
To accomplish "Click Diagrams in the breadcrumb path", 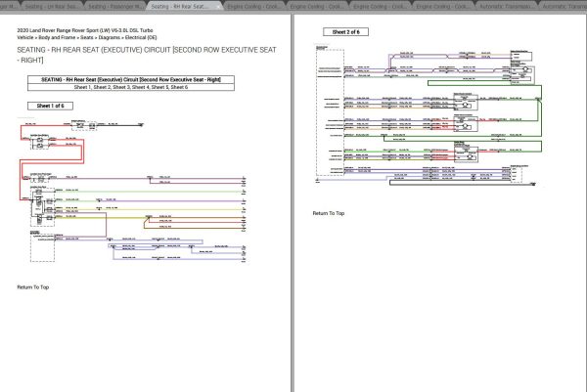I will [x=110, y=37].
